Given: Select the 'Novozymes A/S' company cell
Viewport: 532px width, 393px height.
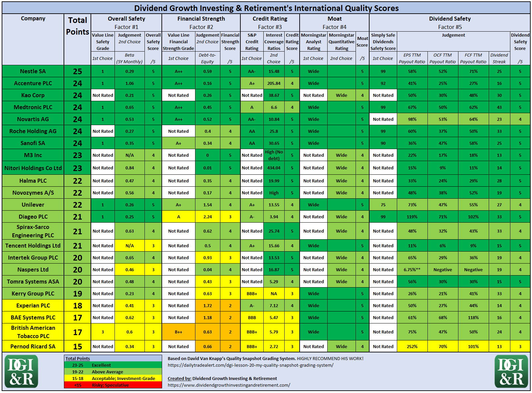Looking at the screenshot, I should 33,193.
